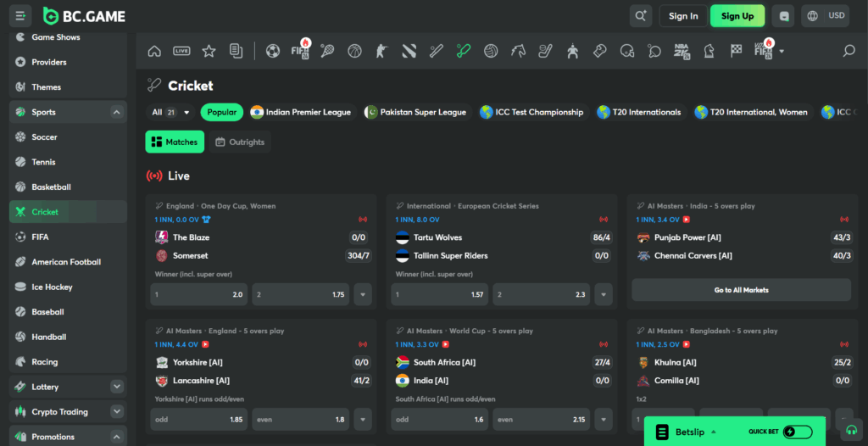Collapse the Sports sidebar section
The height and width of the screenshot is (446, 868).
[x=116, y=112]
